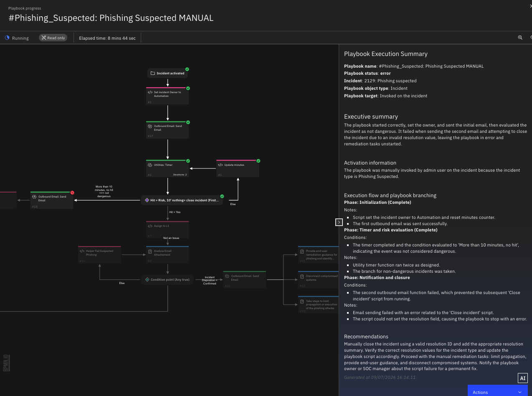Collapse the summary panel with chevron arrow
Viewport: 532px width, 396px height.
coord(339,222)
